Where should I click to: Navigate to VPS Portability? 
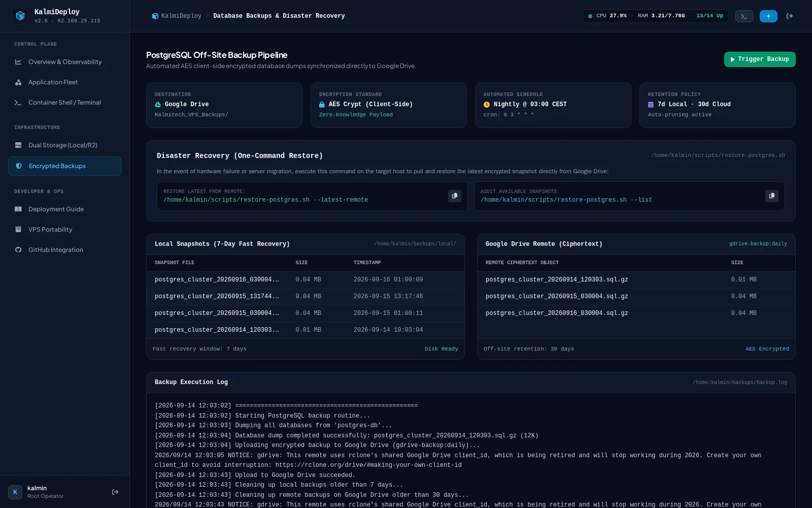tap(64, 230)
